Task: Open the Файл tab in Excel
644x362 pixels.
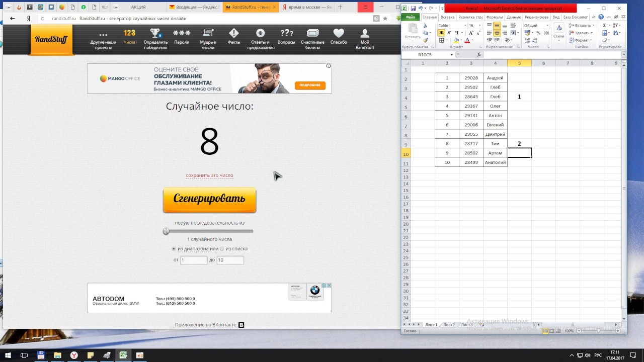Action: [x=411, y=17]
